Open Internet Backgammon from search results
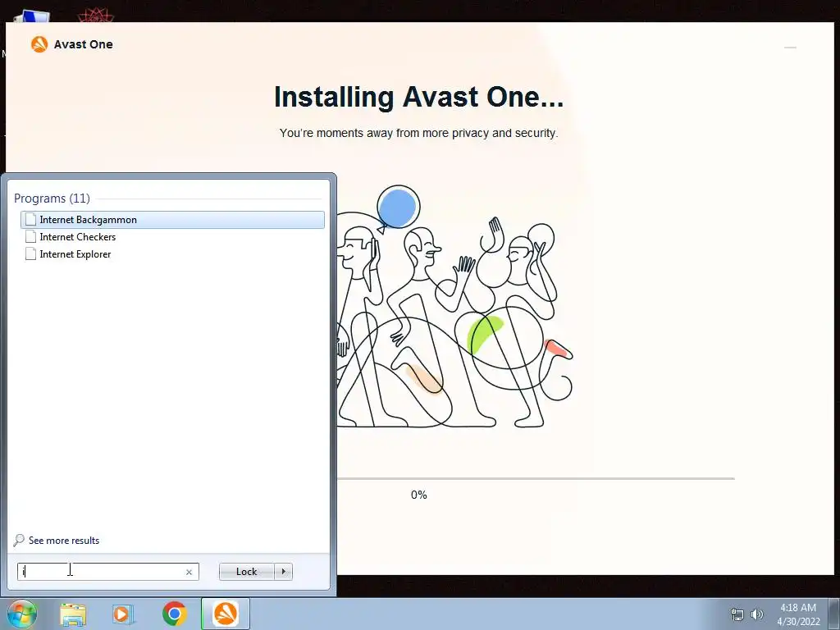Viewport: 840px width, 630px height. point(172,220)
